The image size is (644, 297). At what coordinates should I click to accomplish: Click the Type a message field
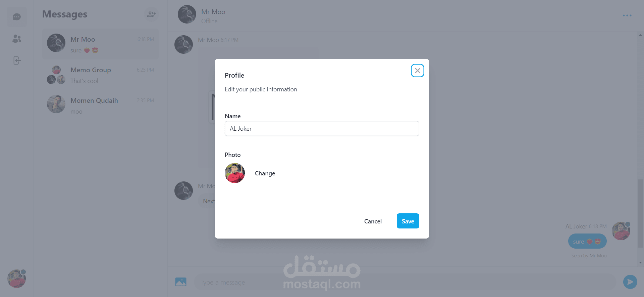point(405,282)
